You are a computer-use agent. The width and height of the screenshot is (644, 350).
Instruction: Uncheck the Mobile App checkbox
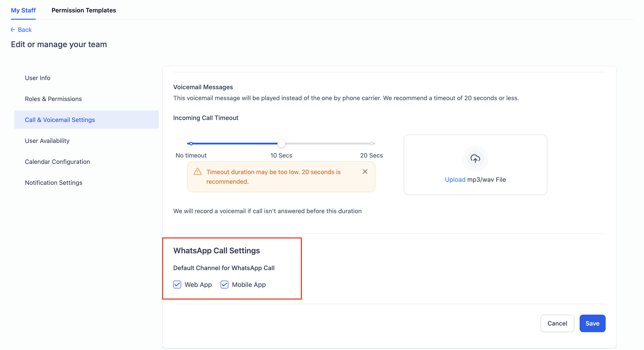point(224,285)
